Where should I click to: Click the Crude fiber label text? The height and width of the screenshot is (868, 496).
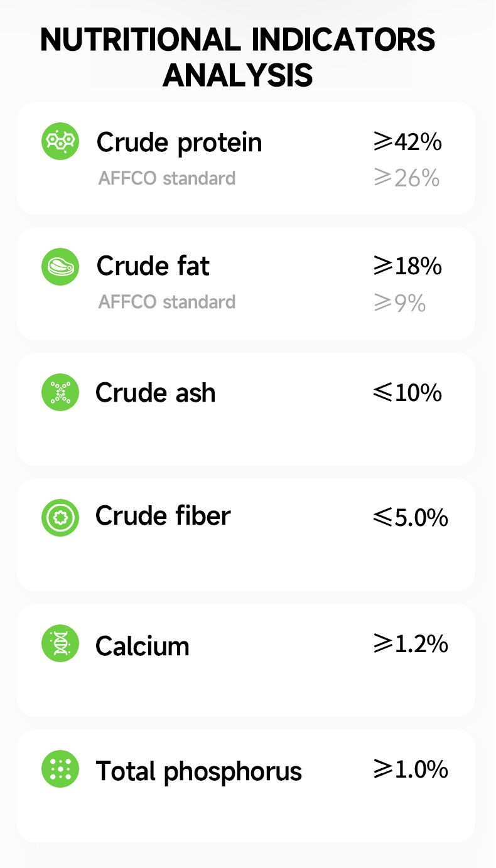(163, 517)
